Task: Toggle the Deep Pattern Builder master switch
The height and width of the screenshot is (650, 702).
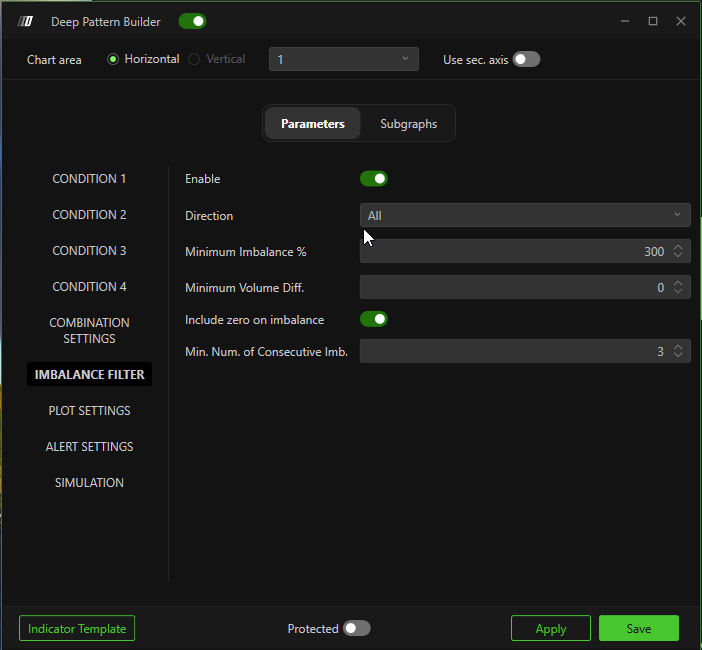Action: tap(192, 21)
